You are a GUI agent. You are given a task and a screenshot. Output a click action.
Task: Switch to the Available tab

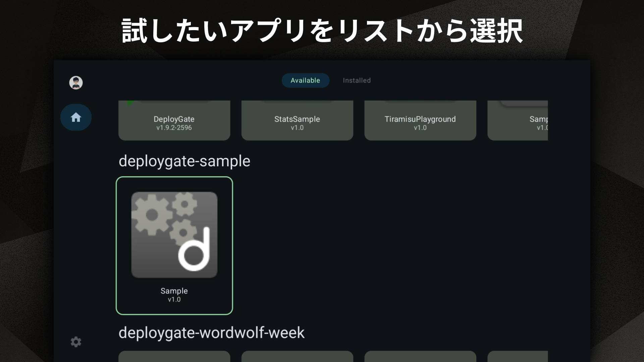[305, 80]
